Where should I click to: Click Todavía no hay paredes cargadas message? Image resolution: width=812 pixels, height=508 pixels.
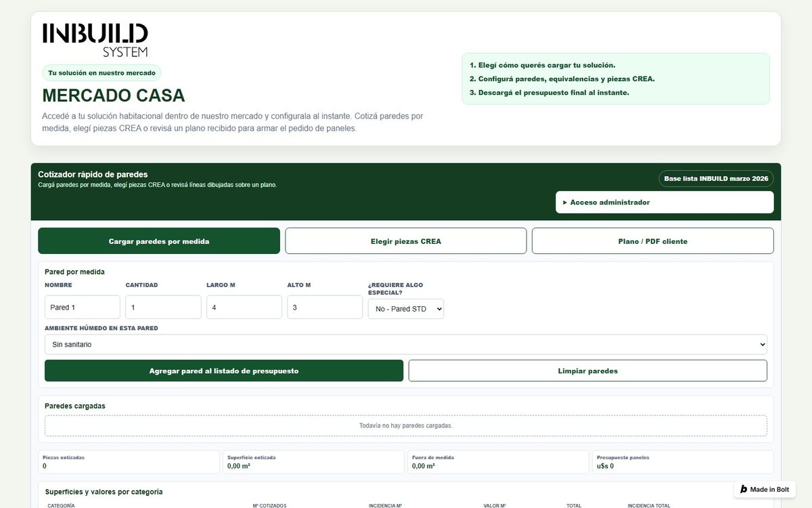pos(406,425)
